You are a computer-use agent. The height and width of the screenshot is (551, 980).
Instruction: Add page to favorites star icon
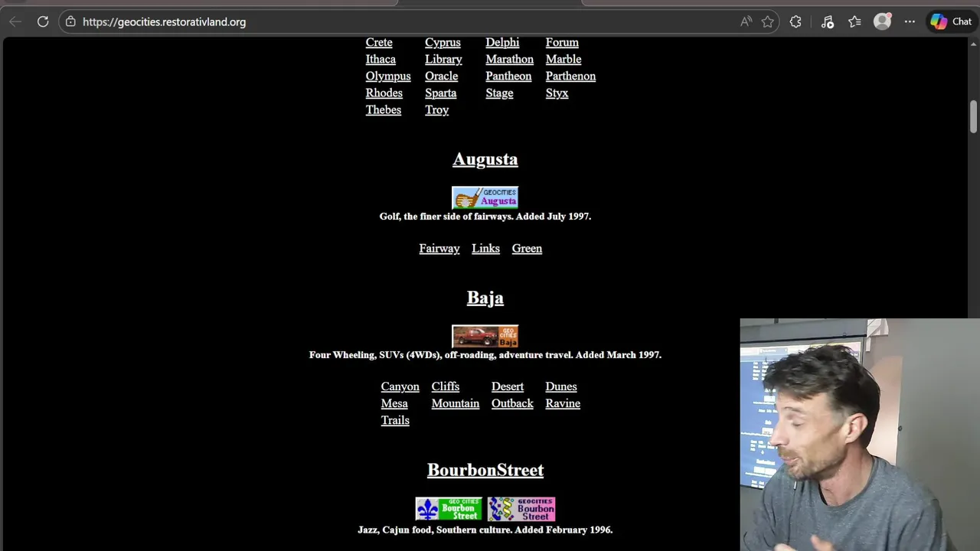(768, 21)
